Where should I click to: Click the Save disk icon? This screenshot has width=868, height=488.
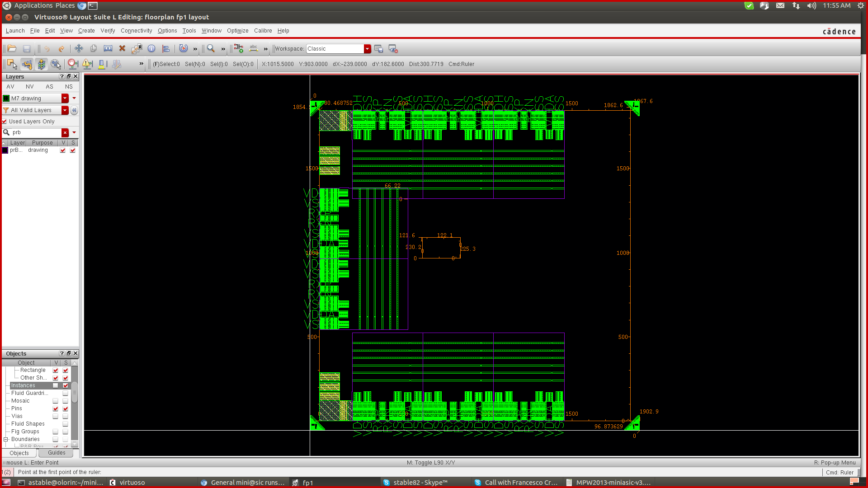click(27, 48)
